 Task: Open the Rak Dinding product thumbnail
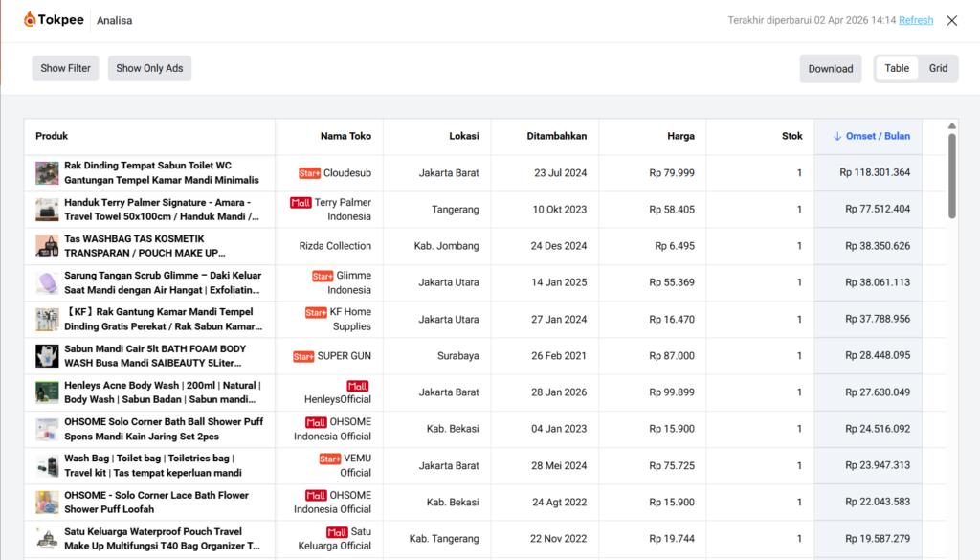point(47,173)
